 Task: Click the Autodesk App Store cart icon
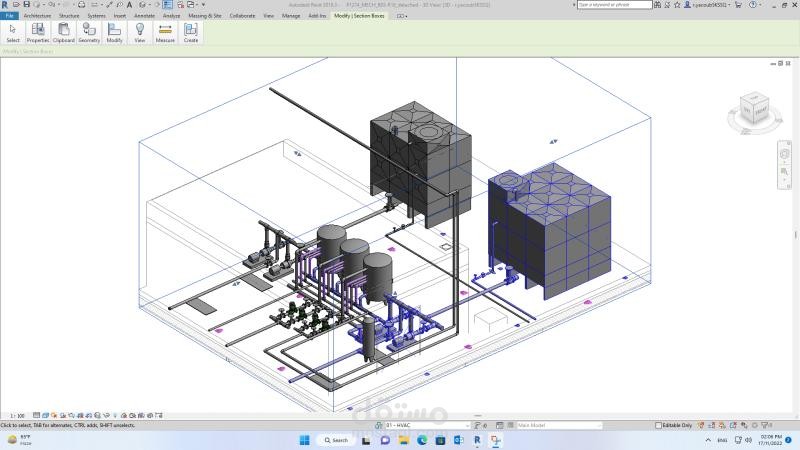tap(738, 5)
